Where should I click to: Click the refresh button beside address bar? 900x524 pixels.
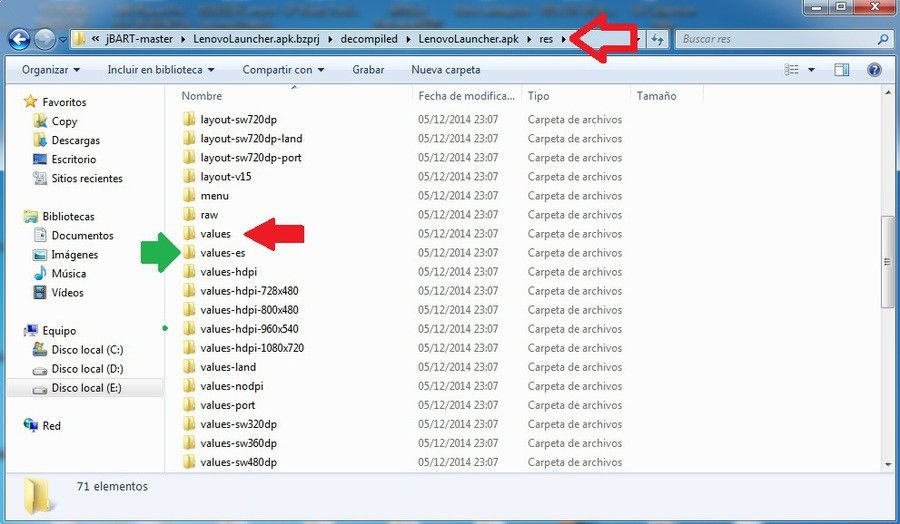(658, 39)
